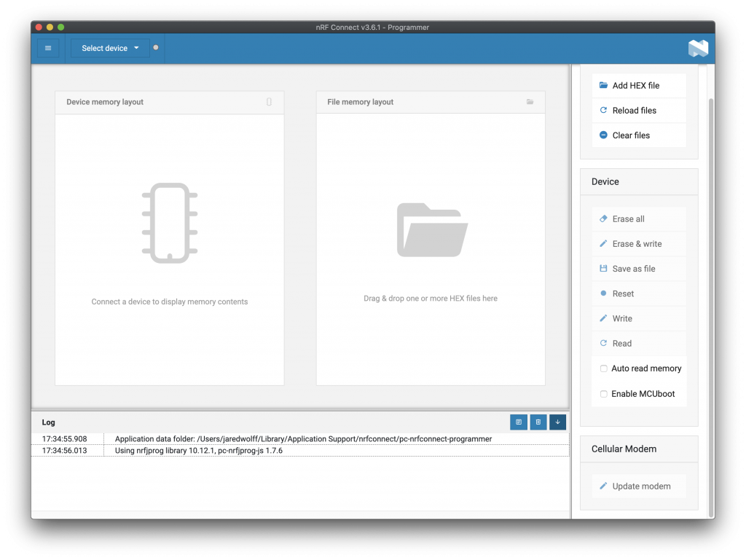Open the log file from the Log toolbar
The image size is (746, 560).
[519, 422]
